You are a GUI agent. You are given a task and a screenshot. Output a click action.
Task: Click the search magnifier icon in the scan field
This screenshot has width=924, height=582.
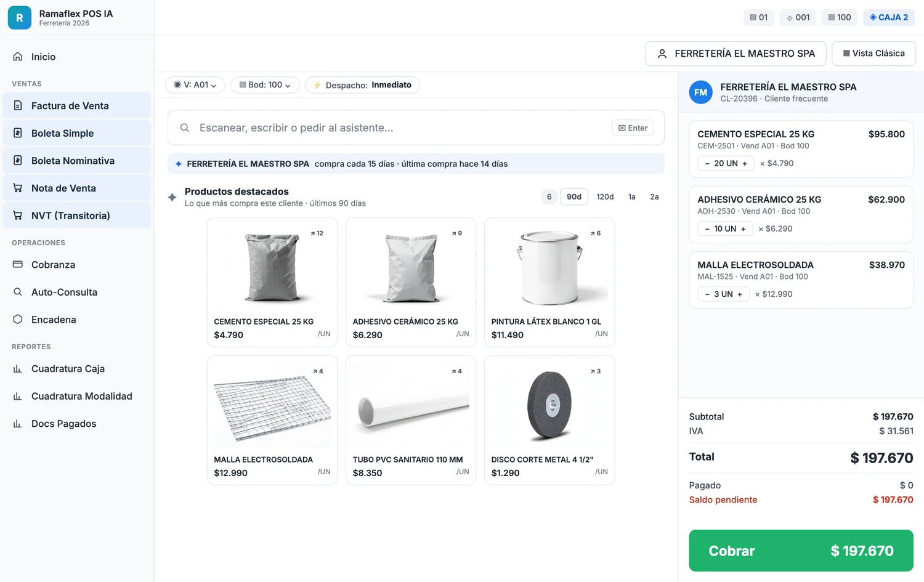click(184, 127)
